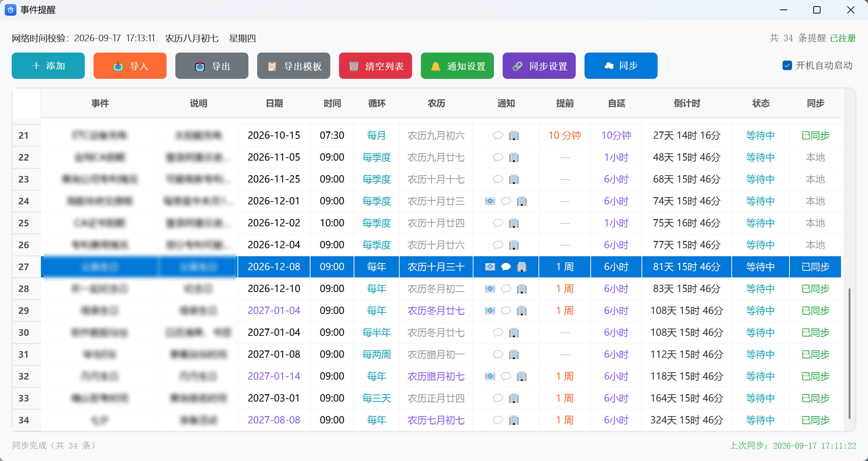Click the chat bubble icon in row 21
The image size is (868, 461).
(x=498, y=135)
